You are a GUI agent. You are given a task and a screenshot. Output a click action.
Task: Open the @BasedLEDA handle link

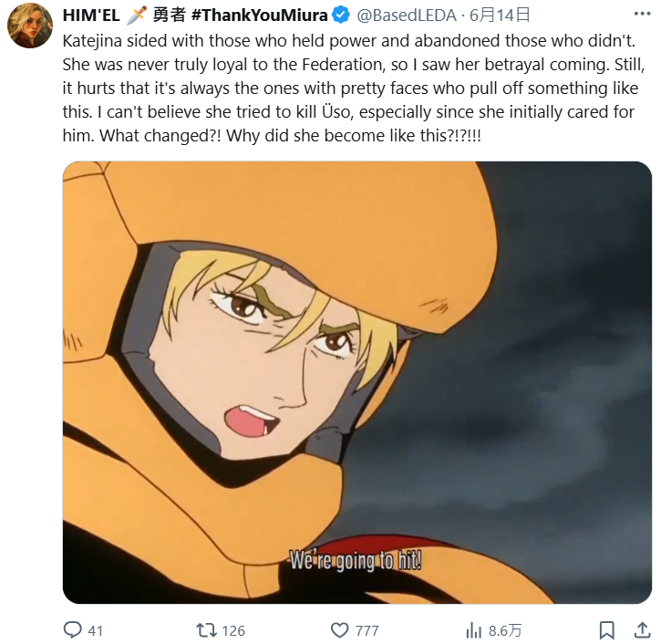pyautogui.click(x=407, y=16)
